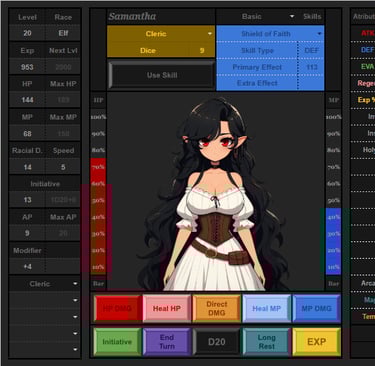Screen dimensions: 375x366
Task: Click the Heal HP button
Action: [x=167, y=308]
